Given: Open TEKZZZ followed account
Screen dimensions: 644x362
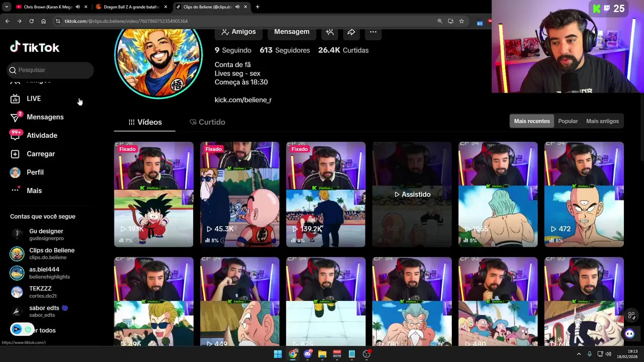Looking at the screenshot, I should pyautogui.click(x=45, y=292).
